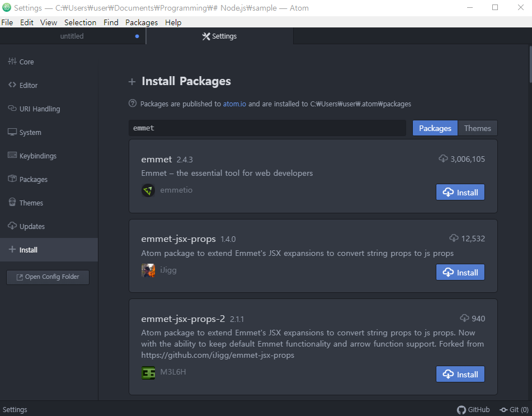Viewport: 532px width, 416px height.
Task: Click the iJigg author name
Action: click(x=168, y=270)
